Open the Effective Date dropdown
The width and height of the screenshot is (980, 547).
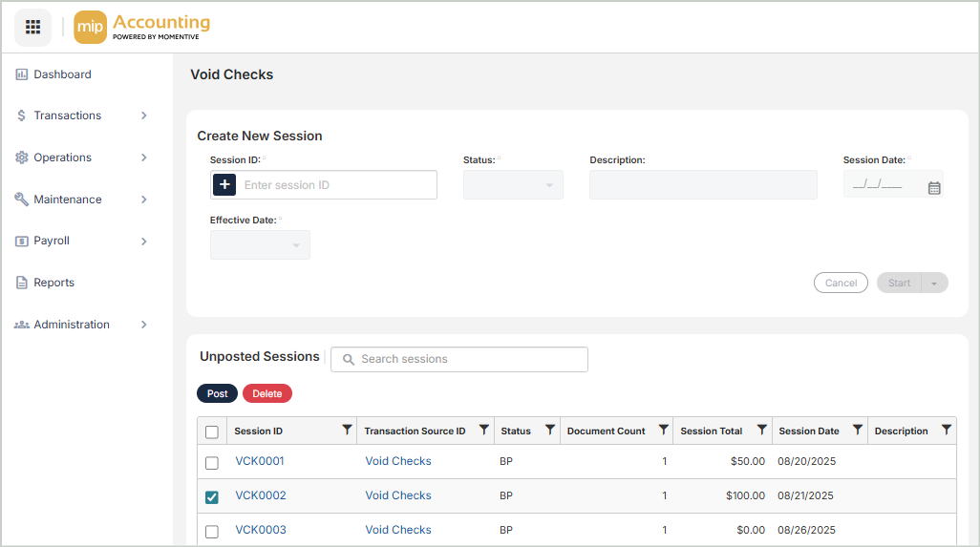(260, 245)
